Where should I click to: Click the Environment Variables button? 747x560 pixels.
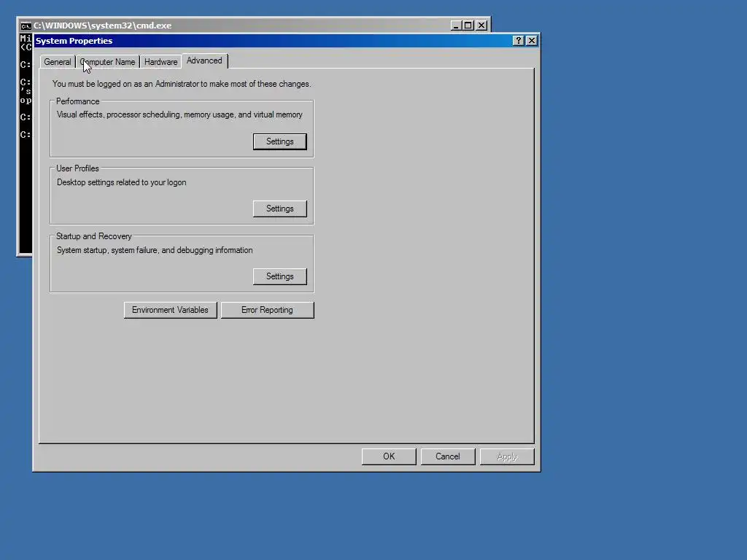(170, 310)
